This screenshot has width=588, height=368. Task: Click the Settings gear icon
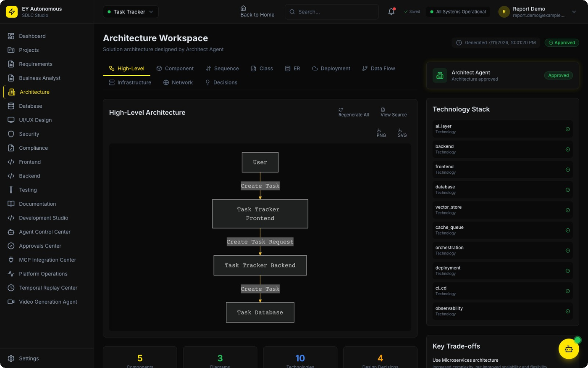[11, 358]
